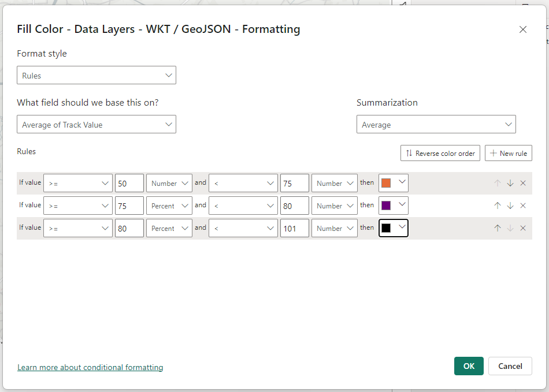Open Learn more about conditional formatting link

90,367
